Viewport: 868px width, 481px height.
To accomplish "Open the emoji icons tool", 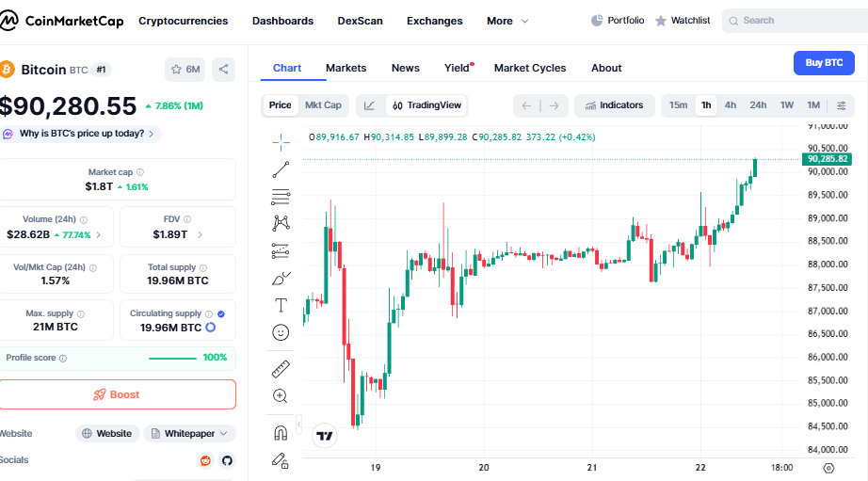I will [x=281, y=332].
